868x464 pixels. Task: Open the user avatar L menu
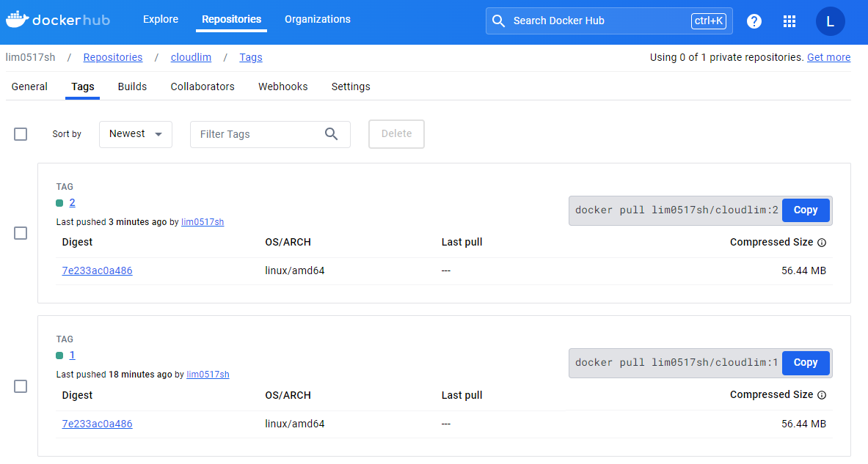[x=830, y=21]
